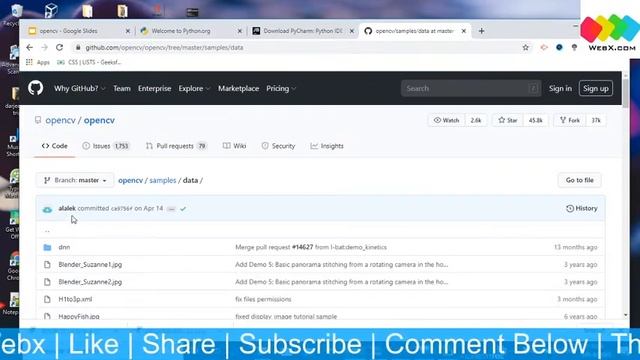Open the Enterprise page
This screenshot has height=360, width=640.
154,88
